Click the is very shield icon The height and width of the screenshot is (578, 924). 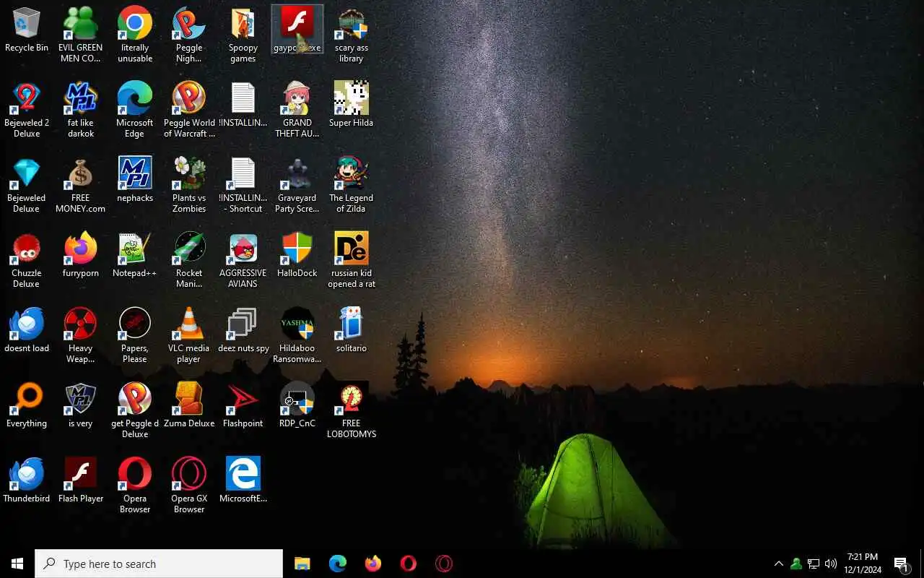tap(80, 405)
